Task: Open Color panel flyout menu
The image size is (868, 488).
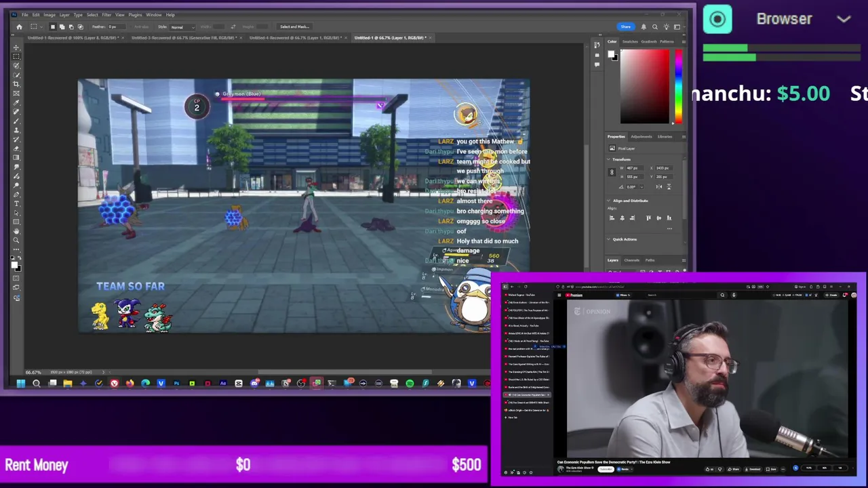Action: pos(684,42)
